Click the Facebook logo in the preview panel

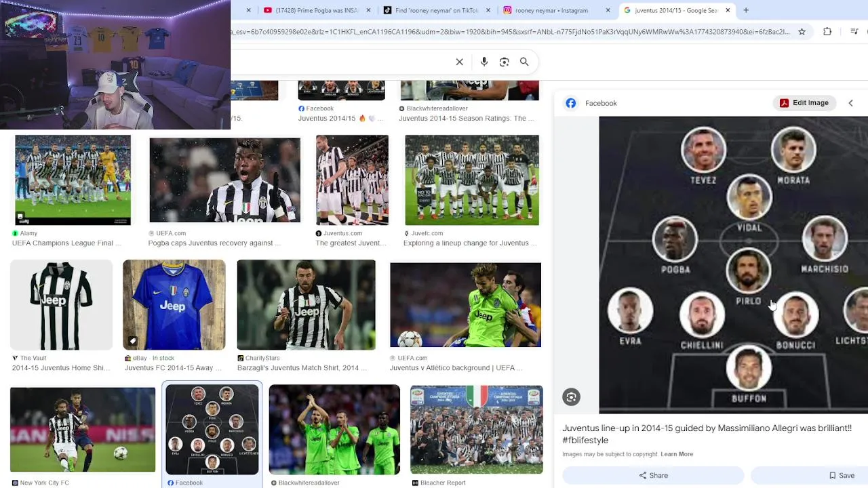tap(571, 103)
